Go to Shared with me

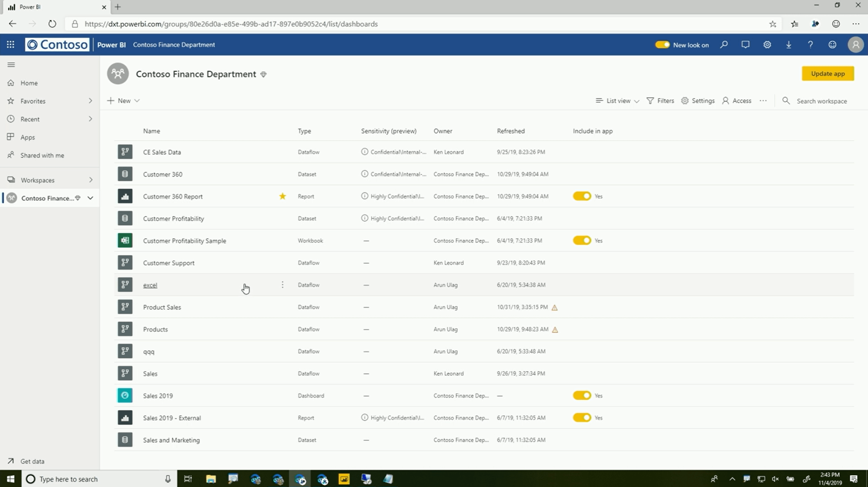click(42, 155)
